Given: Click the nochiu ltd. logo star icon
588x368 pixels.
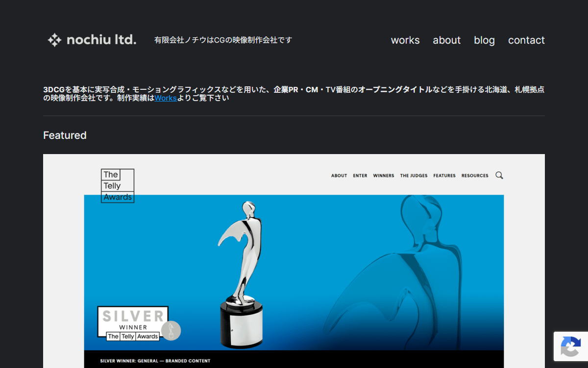Looking at the screenshot, I should (x=54, y=40).
